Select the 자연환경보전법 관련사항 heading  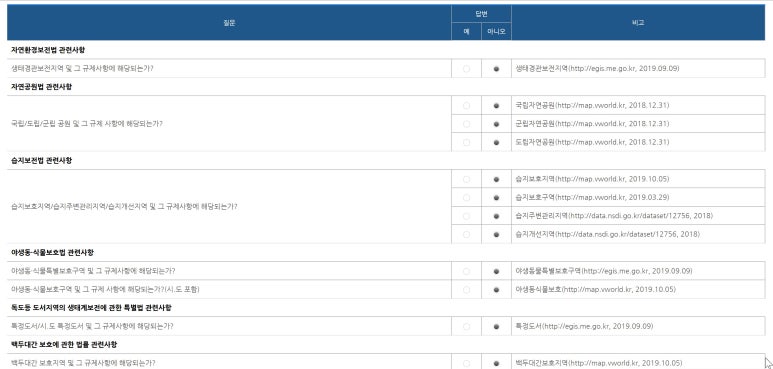(48, 50)
